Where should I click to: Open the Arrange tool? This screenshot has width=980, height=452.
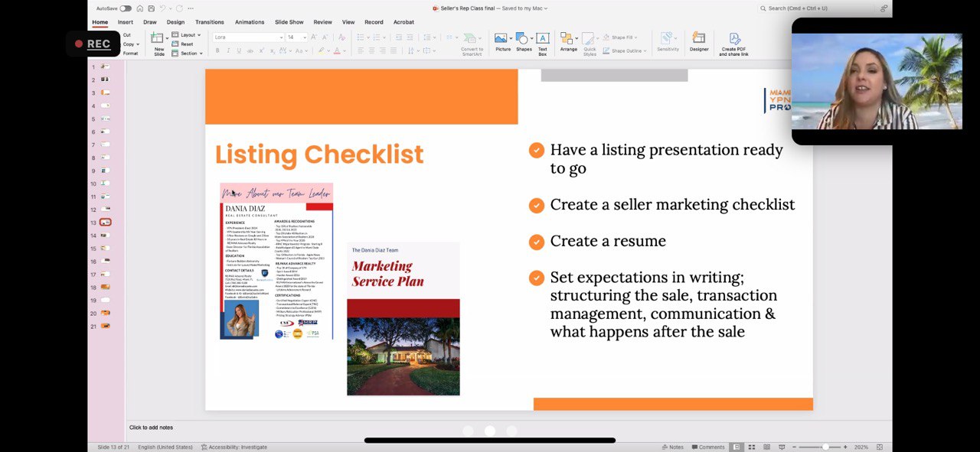tap(568, 42)
